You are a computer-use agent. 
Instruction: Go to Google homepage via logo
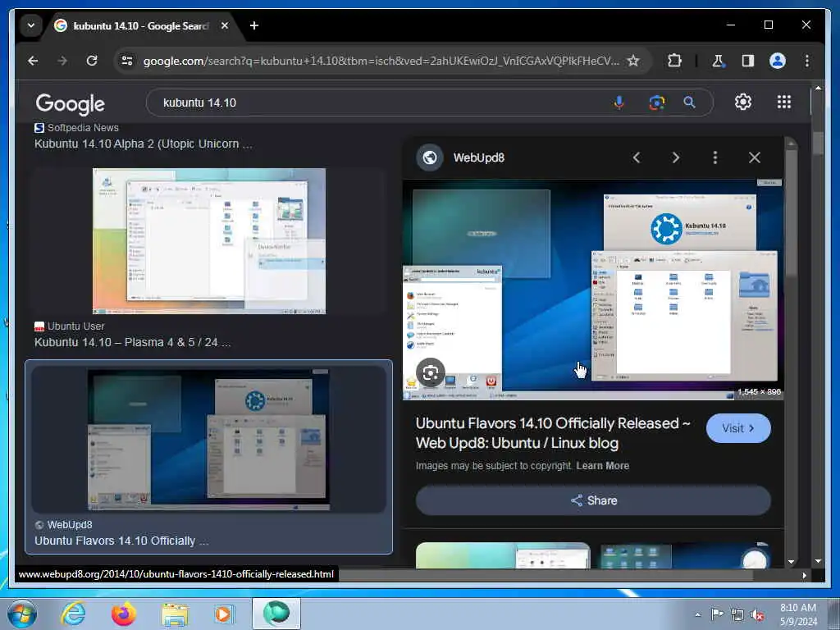click(x=71, y=103)
